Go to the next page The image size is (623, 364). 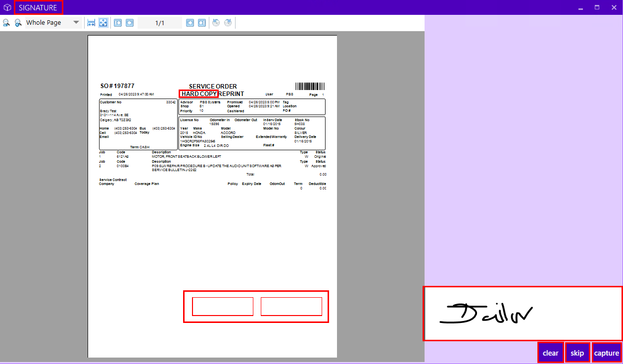190,23
